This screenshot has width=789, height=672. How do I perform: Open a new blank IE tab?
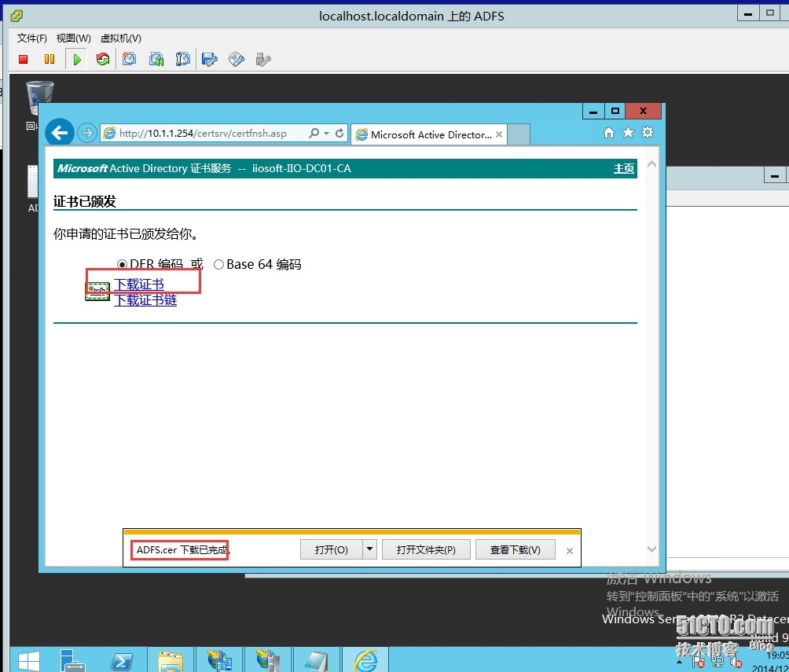519,134
